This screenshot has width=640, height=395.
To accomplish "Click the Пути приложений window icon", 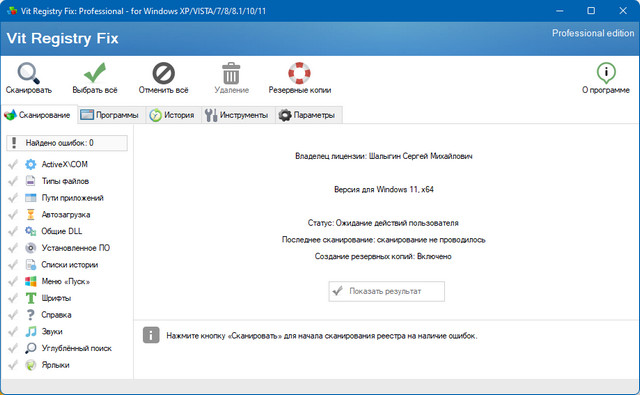I will 31,198.
